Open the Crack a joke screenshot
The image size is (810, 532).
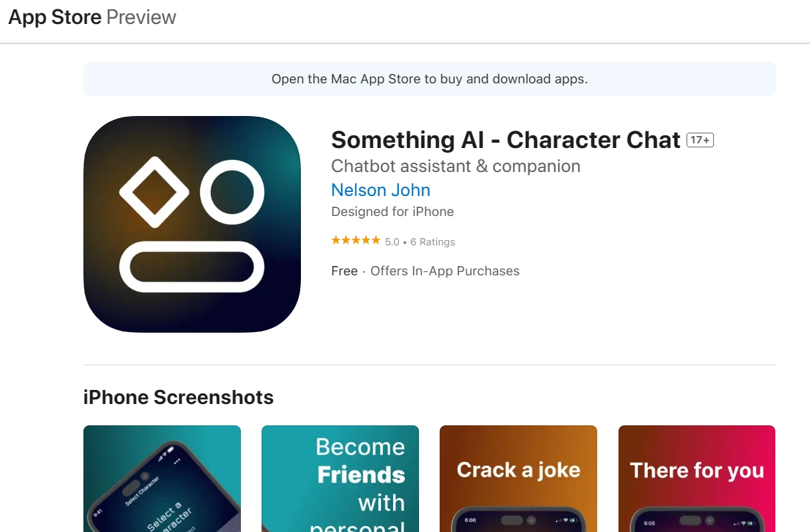pos(518,479)
